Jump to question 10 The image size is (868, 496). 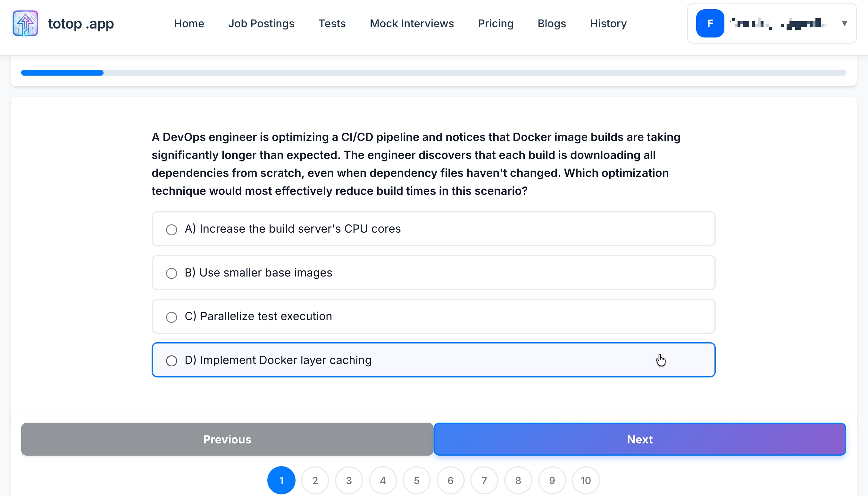(x=586, y=480)
